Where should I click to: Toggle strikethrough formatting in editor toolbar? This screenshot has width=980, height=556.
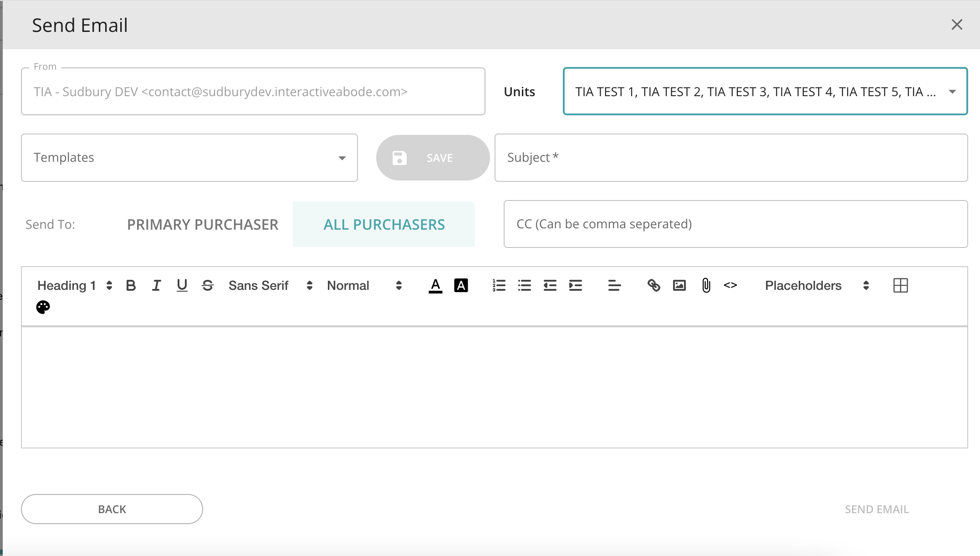coord(208,286)
